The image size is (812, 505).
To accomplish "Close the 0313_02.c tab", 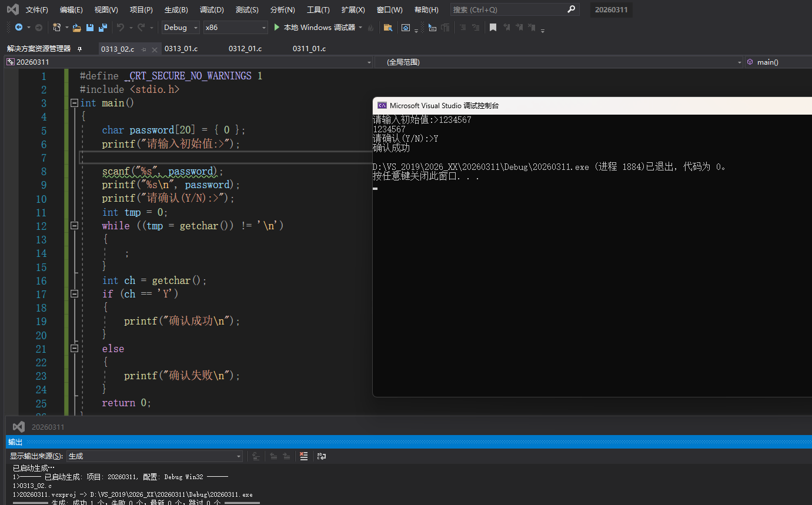I will coord(155,49).
